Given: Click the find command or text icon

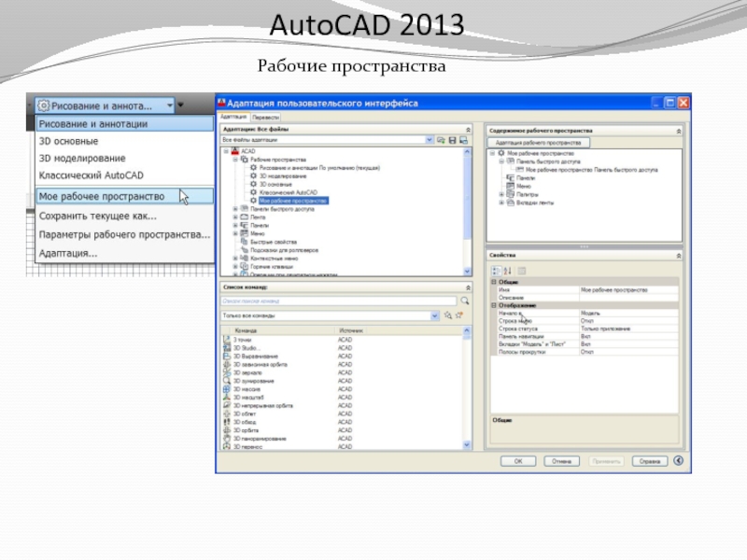Looking at the screenshot, I should pos(448,316).
